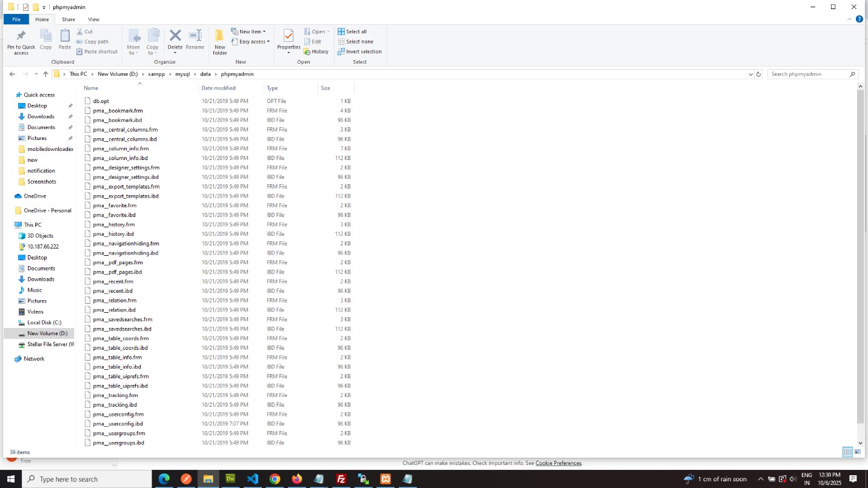Open the XAMPP Control Panel from the taskbar
The image size is (868, 488).
coord(386,479)
